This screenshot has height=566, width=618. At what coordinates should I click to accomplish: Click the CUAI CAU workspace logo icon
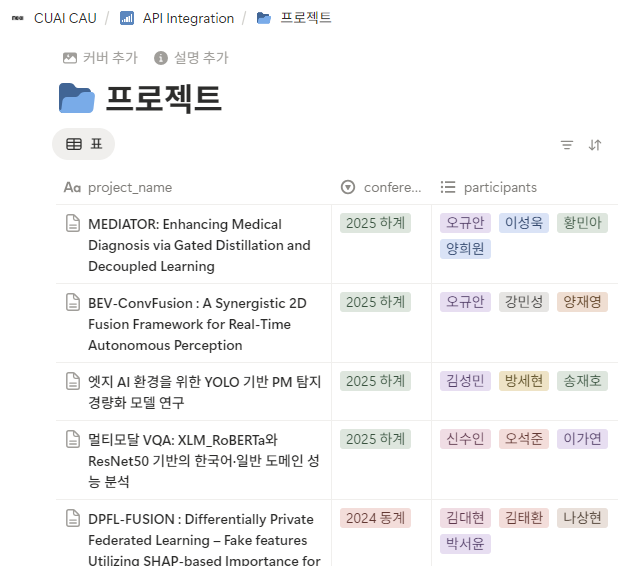(18, 18)
